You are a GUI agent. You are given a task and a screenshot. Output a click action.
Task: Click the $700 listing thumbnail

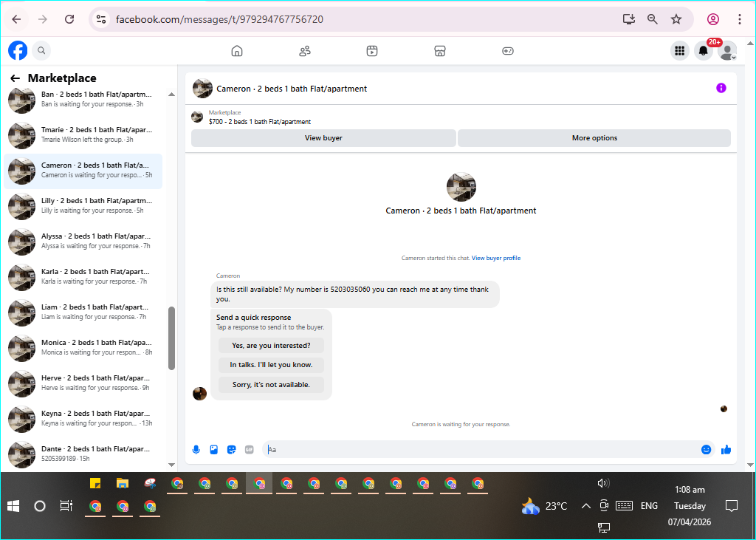tap(196, 117)
